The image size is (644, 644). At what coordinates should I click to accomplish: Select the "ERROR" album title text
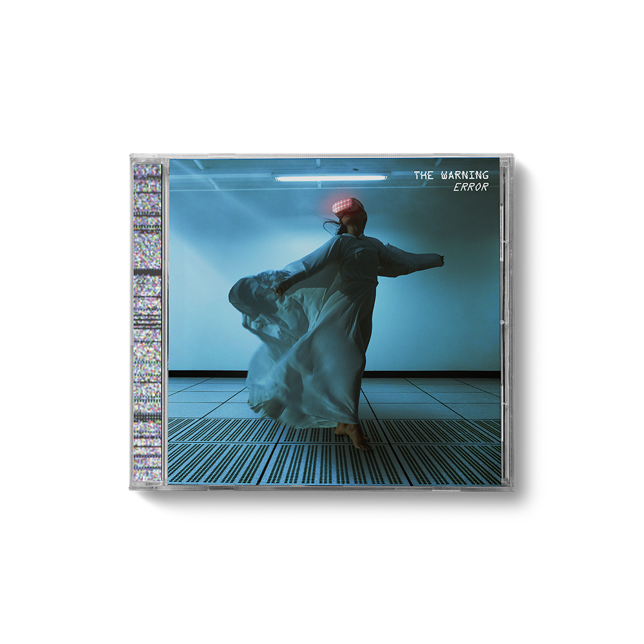(x=469, y=187)
